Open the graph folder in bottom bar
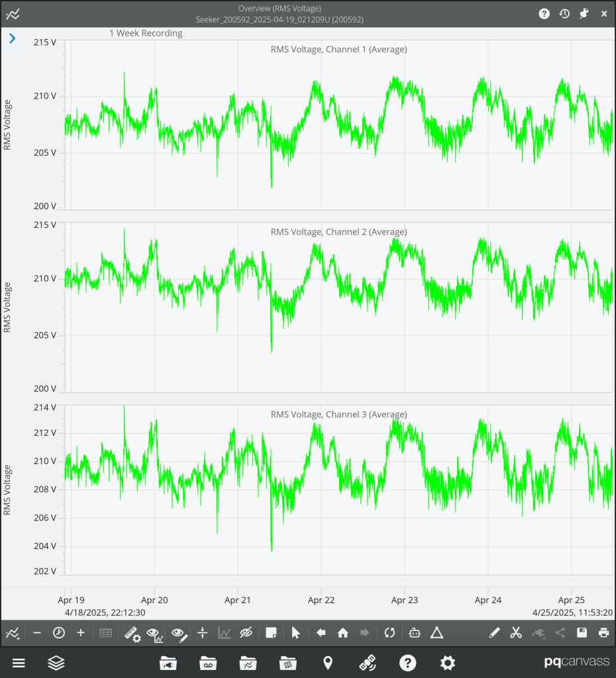This screenshot has width=616, height=678. 248,663
